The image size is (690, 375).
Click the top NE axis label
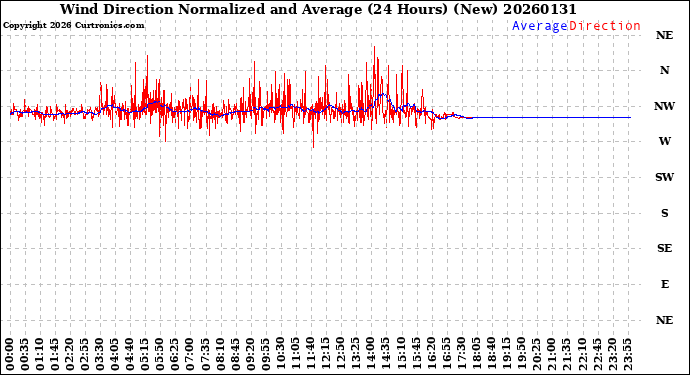click(664, 35)
